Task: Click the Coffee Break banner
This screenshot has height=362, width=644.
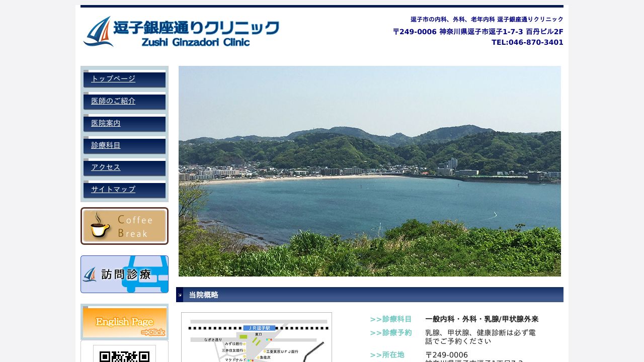Action: 124,226
